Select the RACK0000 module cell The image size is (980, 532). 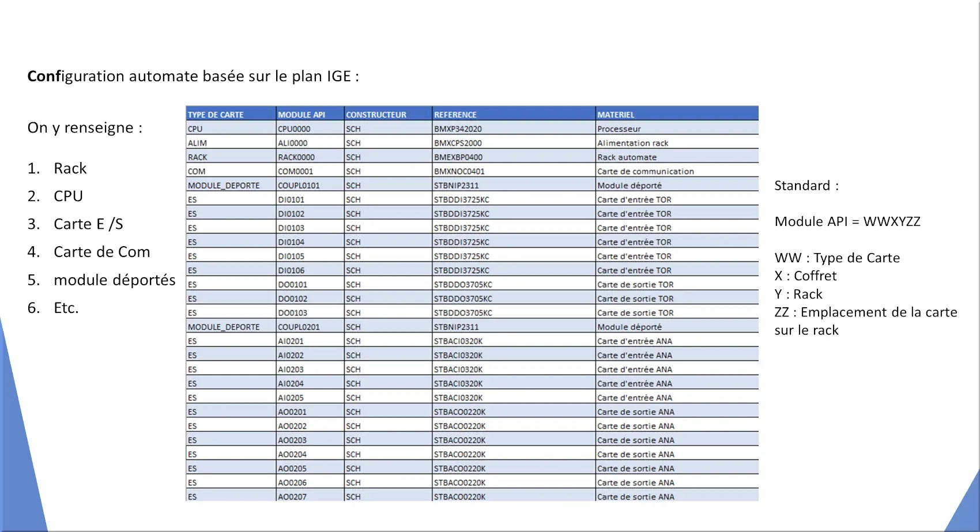[x=310, y=157]
